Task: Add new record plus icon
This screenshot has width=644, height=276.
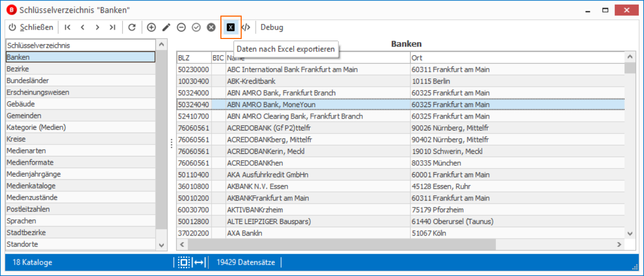Action: click(151, 27)
